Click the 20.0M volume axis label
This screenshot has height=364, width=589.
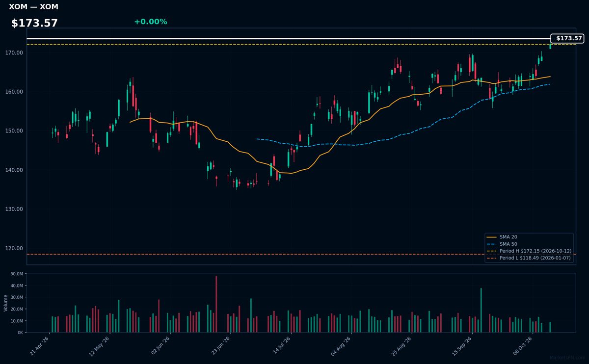coord(16,309)
